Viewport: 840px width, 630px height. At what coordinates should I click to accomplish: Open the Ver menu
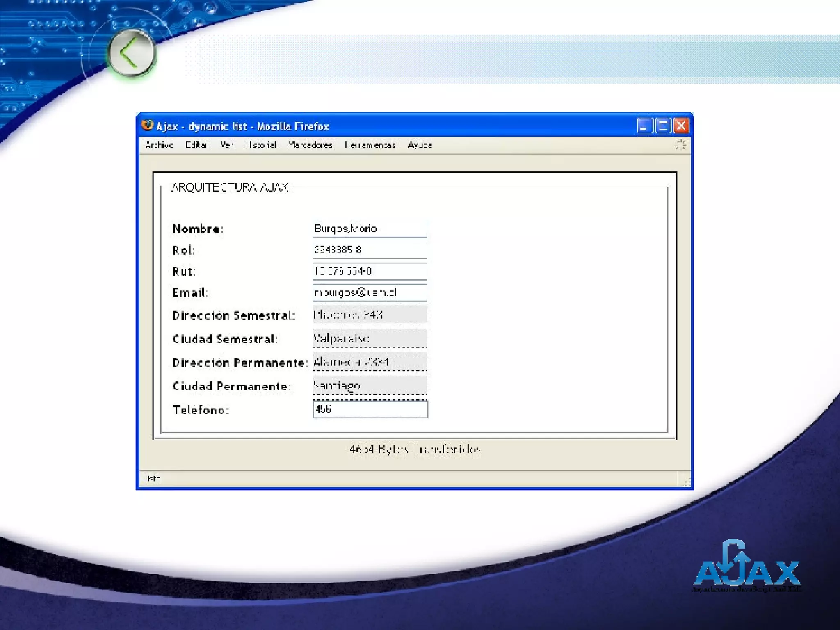click(x=227, y=145)
